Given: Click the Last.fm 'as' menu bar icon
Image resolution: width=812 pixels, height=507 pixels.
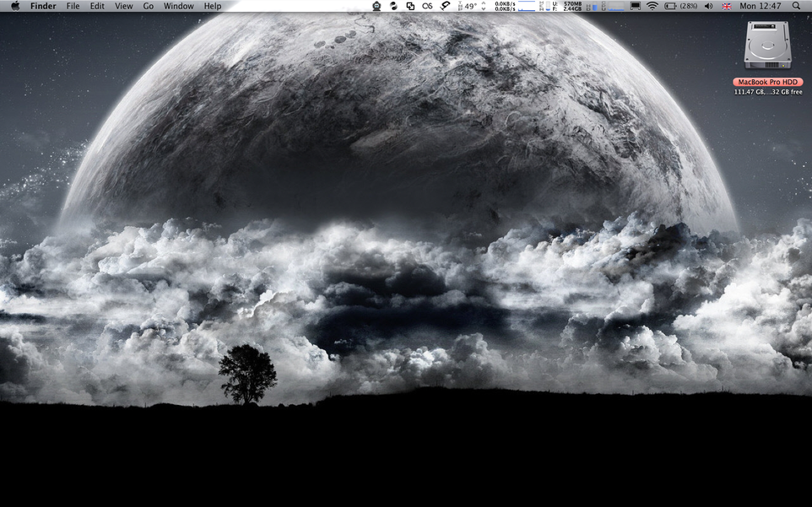Looking at the screenshot, I should point(427,6).
